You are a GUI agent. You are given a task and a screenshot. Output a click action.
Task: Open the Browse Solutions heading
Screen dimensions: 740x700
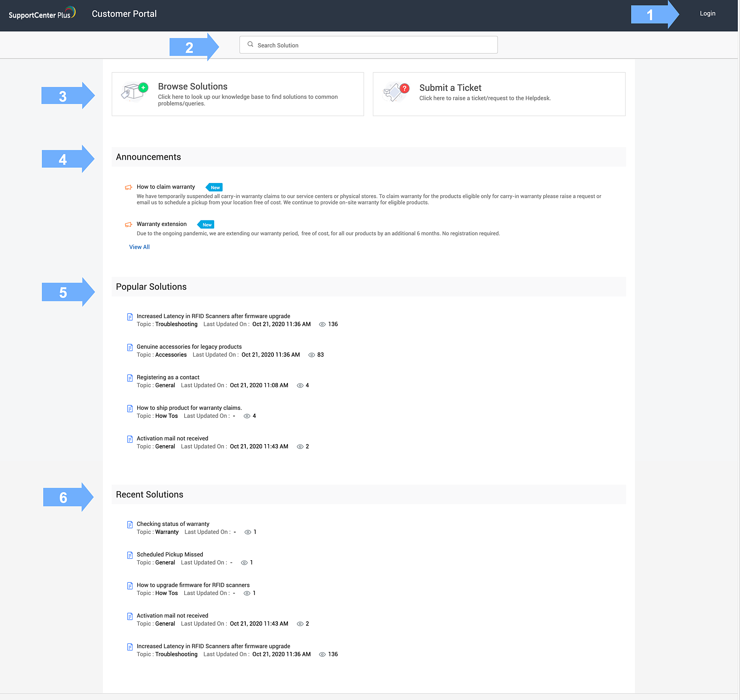tap(193, 87)
